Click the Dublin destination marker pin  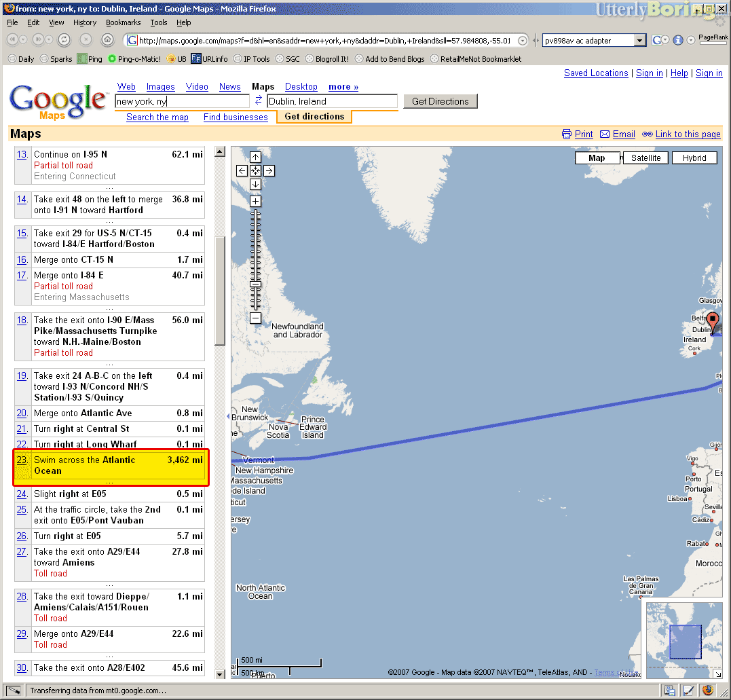click(x=712, y=321)
